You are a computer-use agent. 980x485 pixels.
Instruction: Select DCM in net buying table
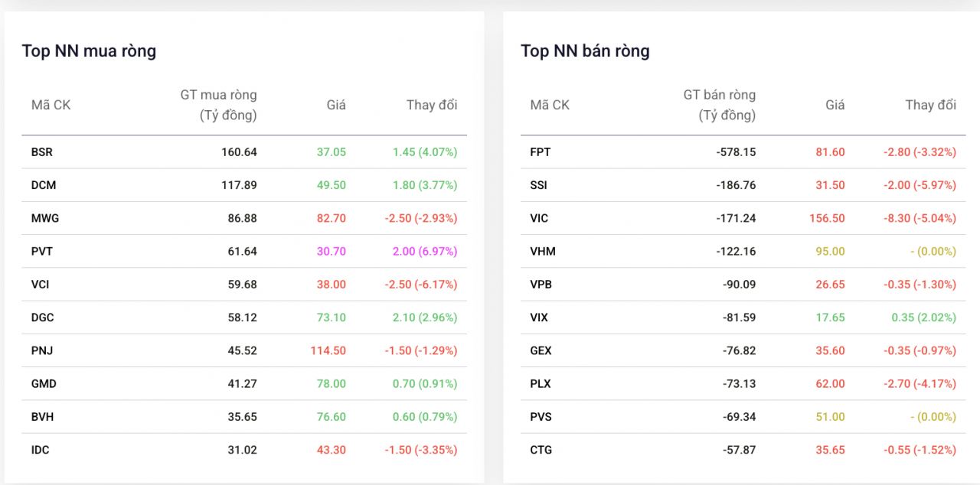[44, 185]
